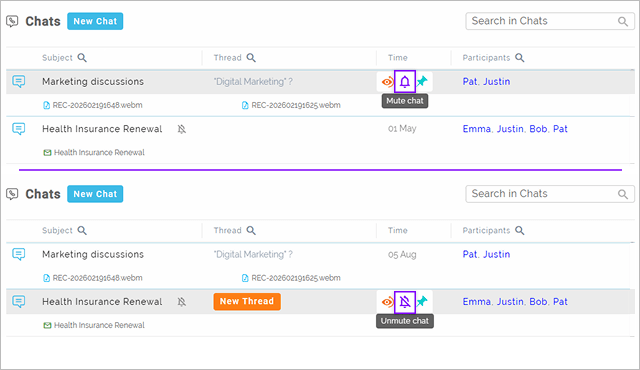Screen dimensions: 640x370
Task: Click muted bell indicator beside upper Health Insurance Renewal
Action: point(182,129)
